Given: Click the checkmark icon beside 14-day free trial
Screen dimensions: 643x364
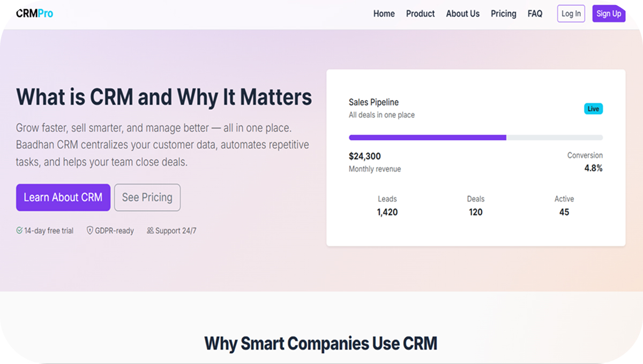Looking at the screenshot, I should click(19, 231).
